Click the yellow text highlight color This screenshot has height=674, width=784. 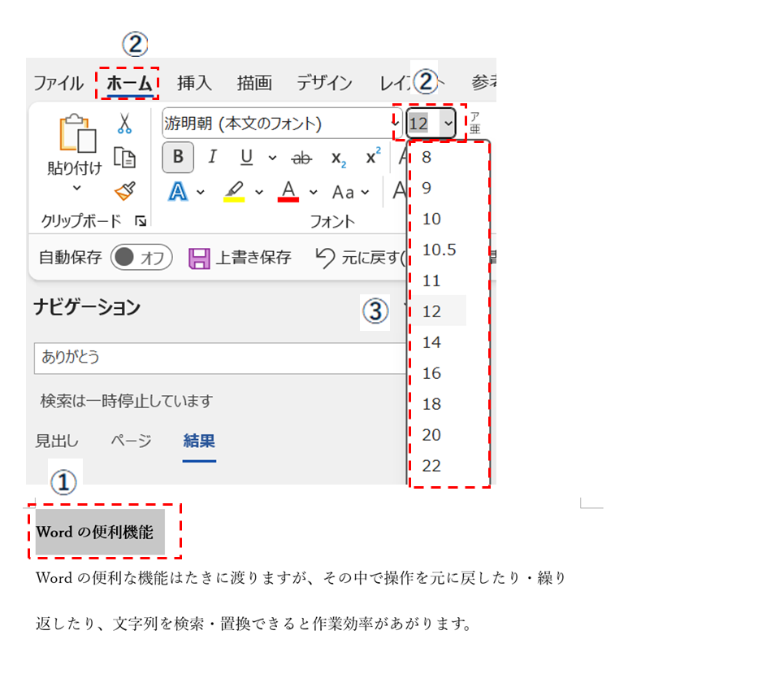[234, 192]
